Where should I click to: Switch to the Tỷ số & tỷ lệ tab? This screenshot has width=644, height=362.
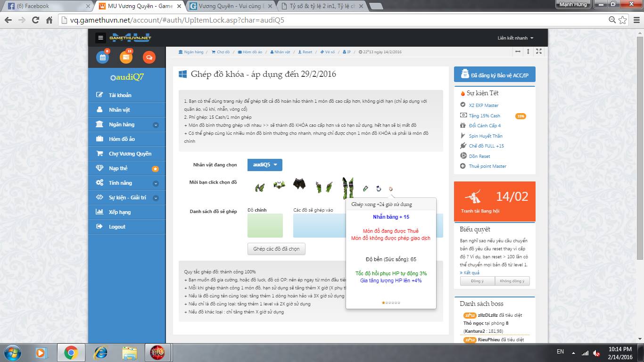pos(322,6)
